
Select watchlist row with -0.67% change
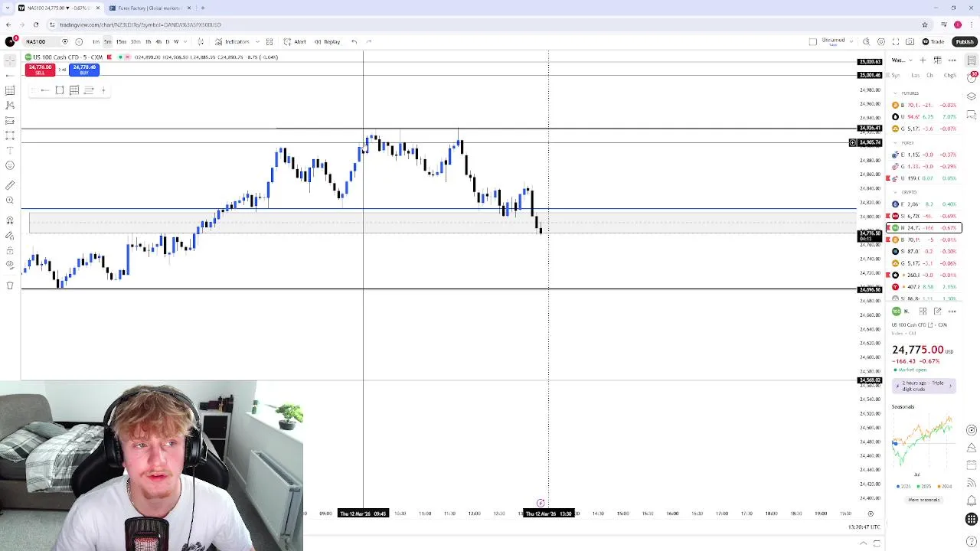point(924,228)
